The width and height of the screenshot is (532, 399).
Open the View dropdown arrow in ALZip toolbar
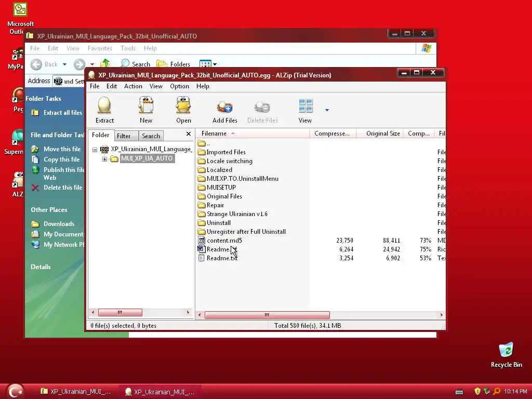(x=327, y=110)
